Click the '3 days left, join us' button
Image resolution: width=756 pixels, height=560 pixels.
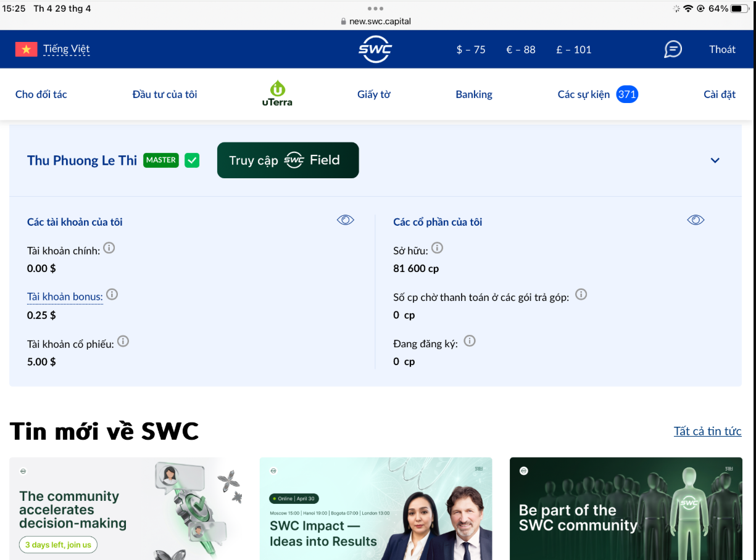[58, 545]
